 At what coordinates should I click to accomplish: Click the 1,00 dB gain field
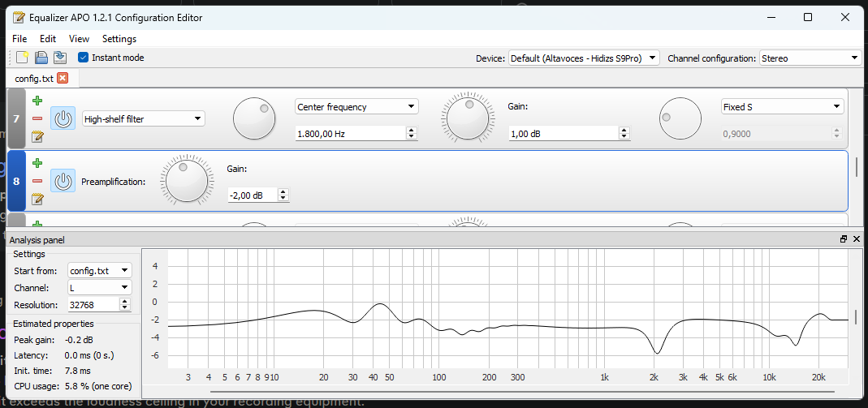(564, 133)
